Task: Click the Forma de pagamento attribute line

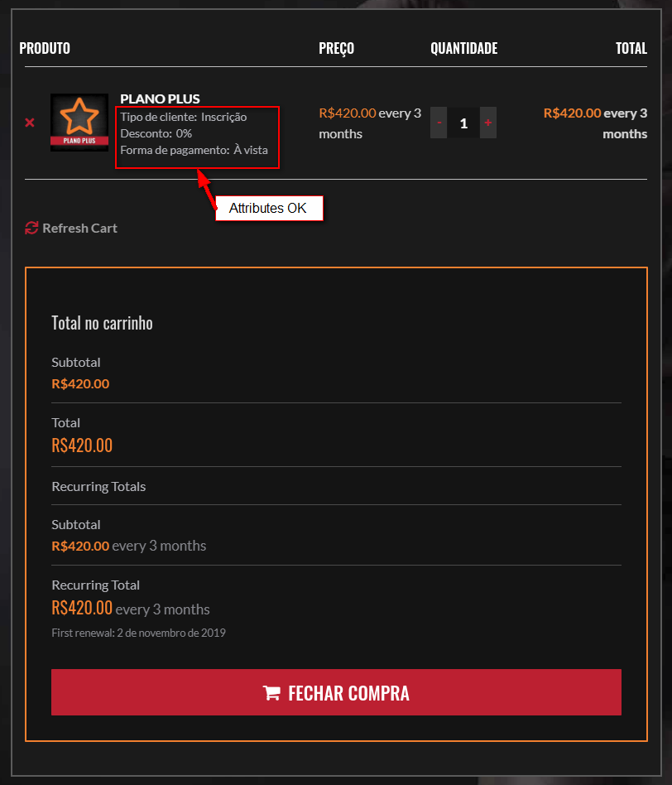Action: point(194,150)
